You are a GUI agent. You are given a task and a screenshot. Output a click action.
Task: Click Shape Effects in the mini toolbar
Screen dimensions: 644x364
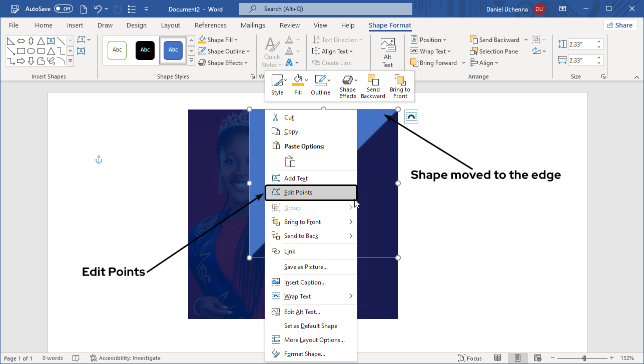(348, 86)
